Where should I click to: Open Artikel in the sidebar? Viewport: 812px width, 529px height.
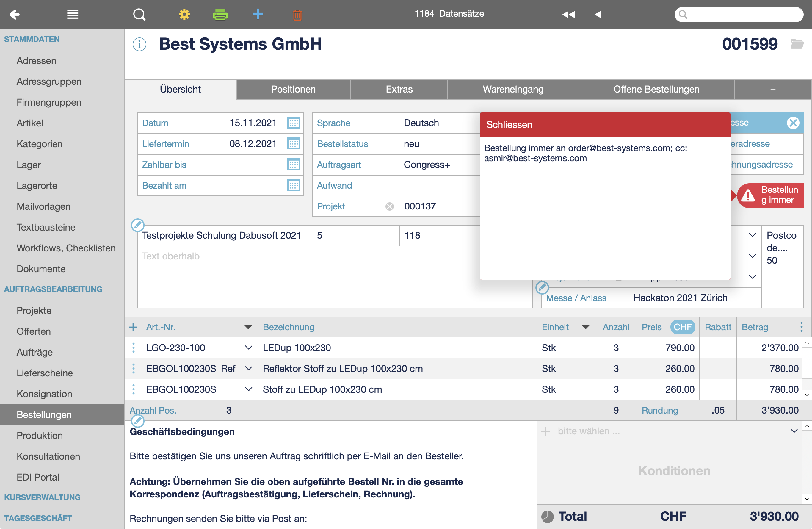(x=30, y=123)
